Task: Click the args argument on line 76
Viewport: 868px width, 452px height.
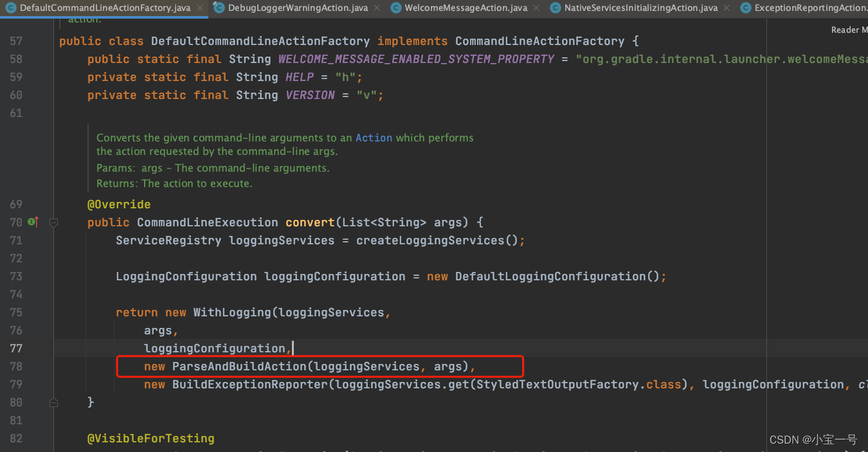Action: pyautogui.click(x=158, y=330)
